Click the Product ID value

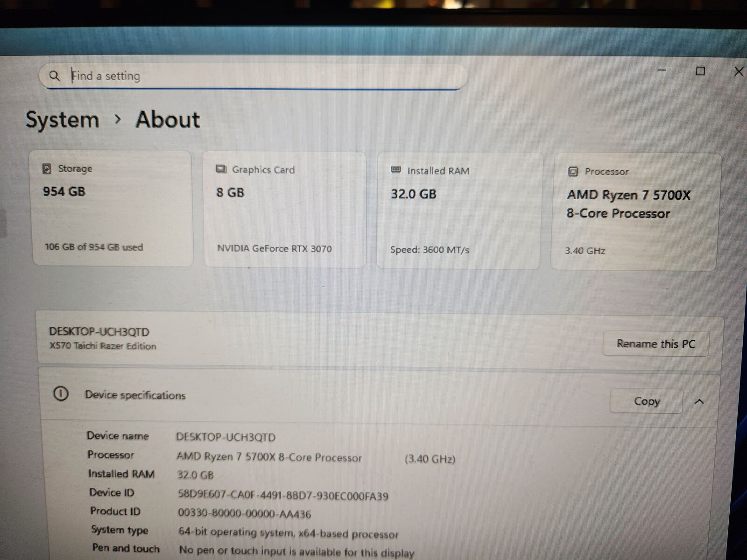[244, 514]
